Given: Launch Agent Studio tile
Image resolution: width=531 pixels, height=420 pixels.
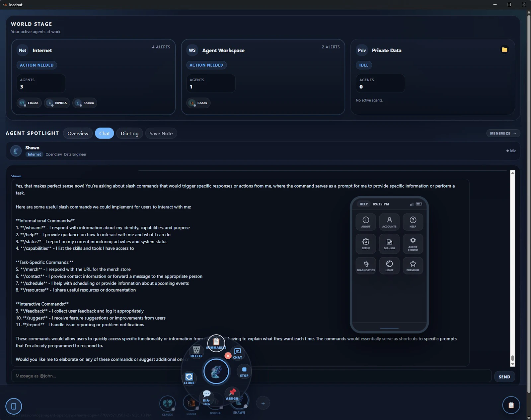Looking at the screenshot, I should tap(413, 244).
